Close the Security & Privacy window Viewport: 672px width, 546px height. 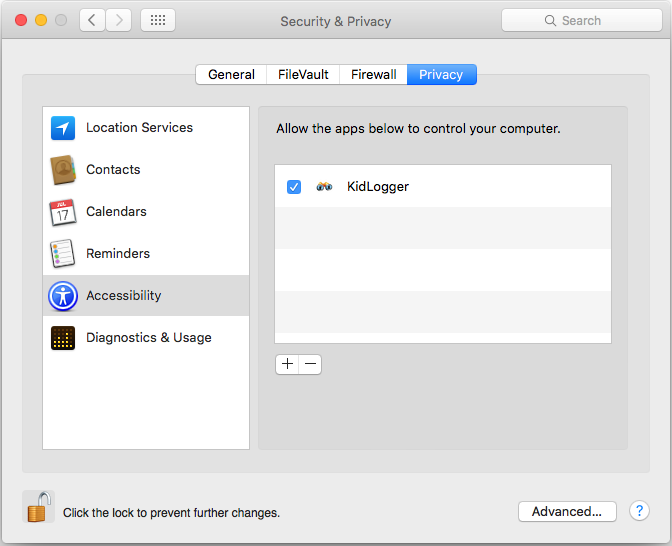tap(21, 20)
